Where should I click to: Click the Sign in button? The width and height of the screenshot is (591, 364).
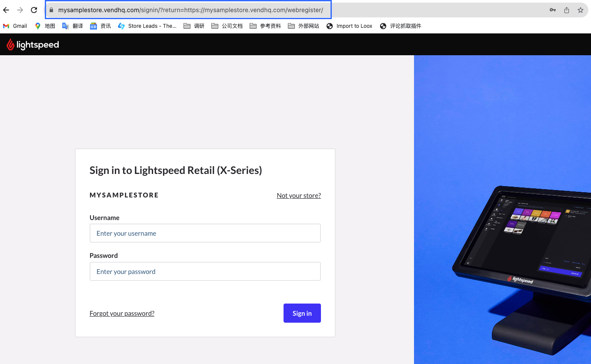pos(302,313)
